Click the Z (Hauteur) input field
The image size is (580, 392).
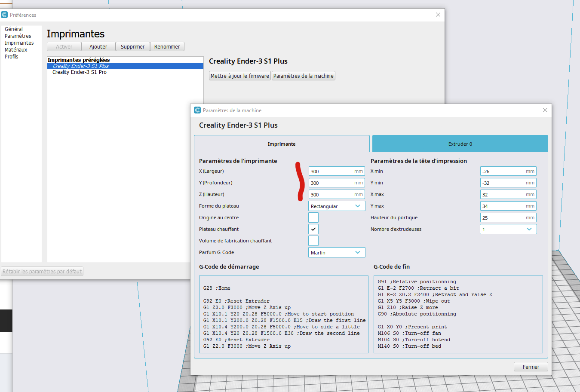pyautogui.click(x=337, y=194)
